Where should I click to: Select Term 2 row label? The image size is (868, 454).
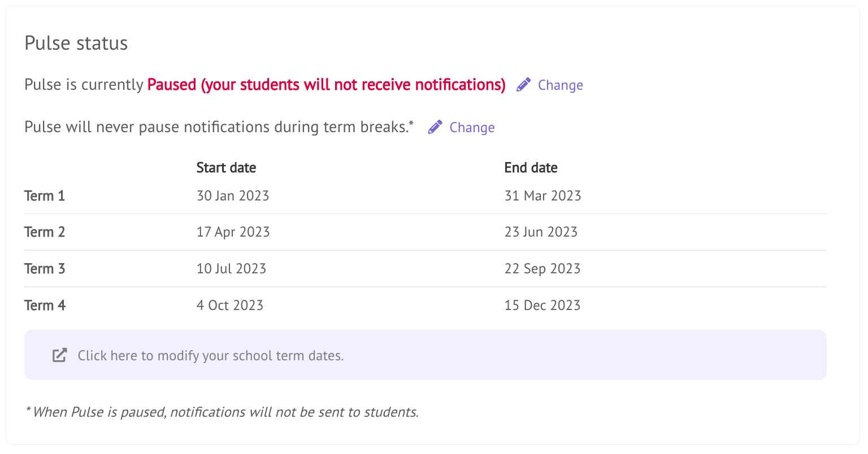(45, 232)
